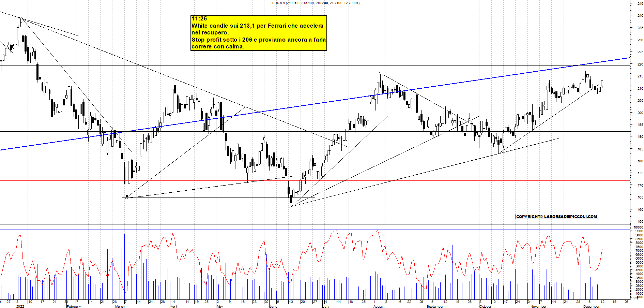
Task: Click the 7000 volume label on the lower axis
Action: click(640, 251)
